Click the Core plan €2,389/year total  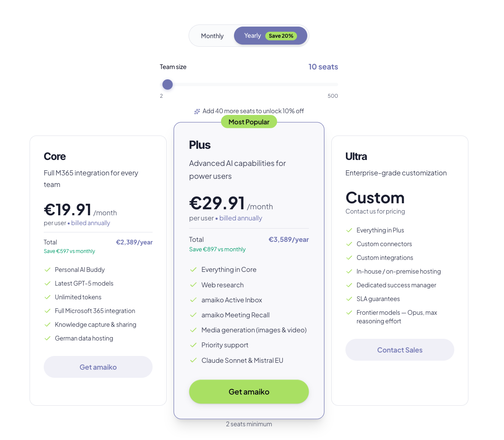point(134,242)
